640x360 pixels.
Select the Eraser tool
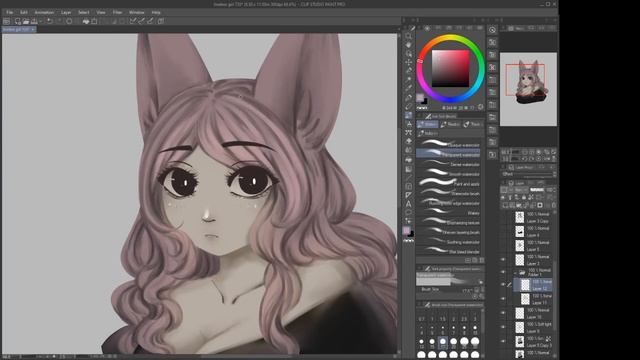click(x=409, y=141)
